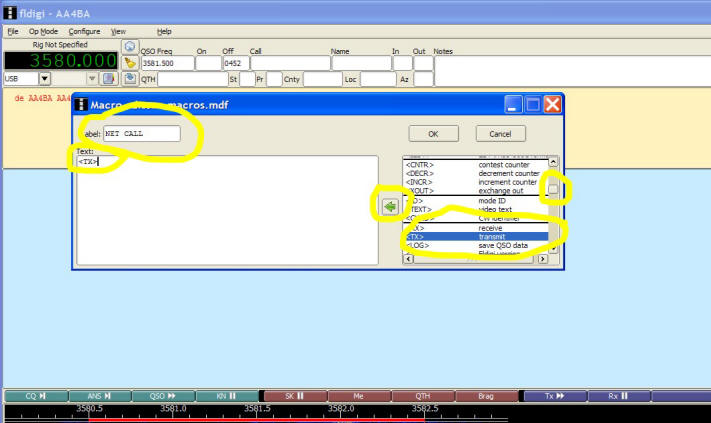Minimize the Macro editor dialog
Screen dimensions: 711x423
click(513, 105)
